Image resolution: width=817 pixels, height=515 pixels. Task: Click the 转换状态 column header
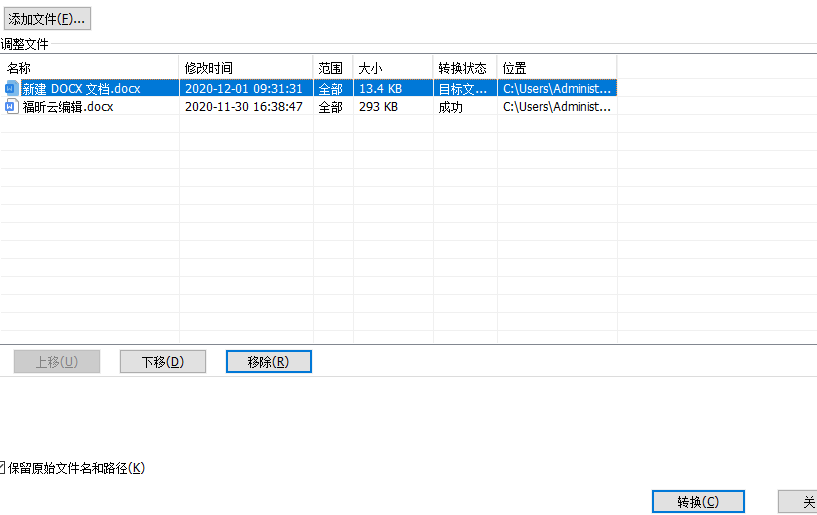pos(465,68)
